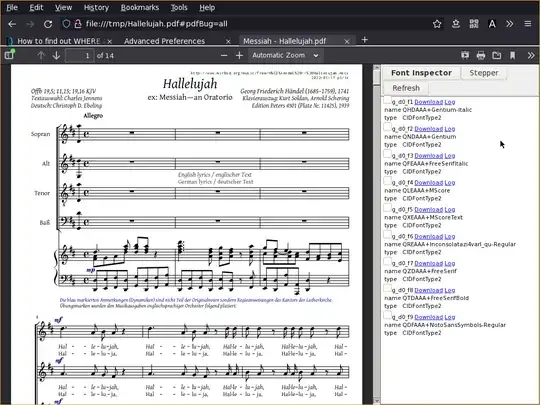Open the View menu

tap(63, 7)
